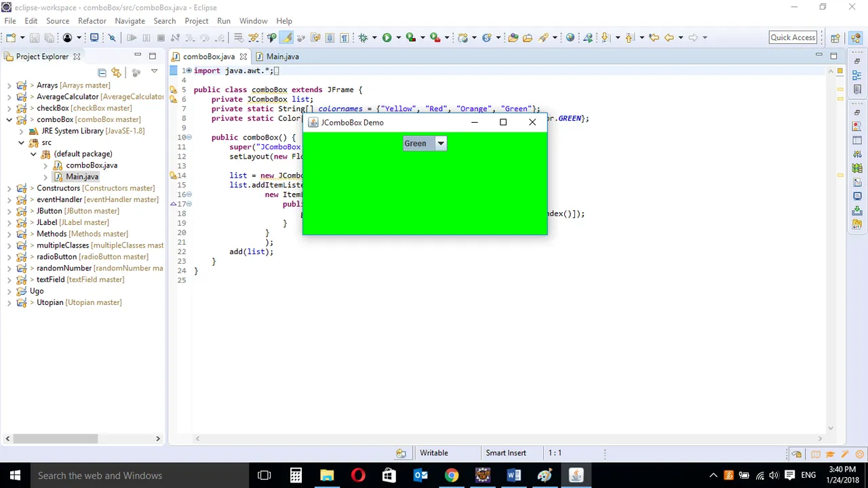Run the program with green play icon
The width and height of the screenshot is (868, 488).
coord(387,38)
